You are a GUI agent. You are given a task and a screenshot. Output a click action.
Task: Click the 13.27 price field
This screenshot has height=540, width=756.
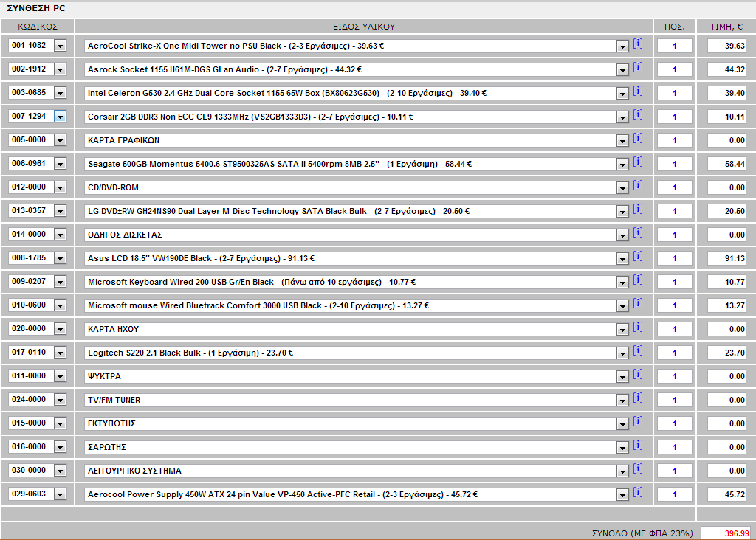point(727,305)
